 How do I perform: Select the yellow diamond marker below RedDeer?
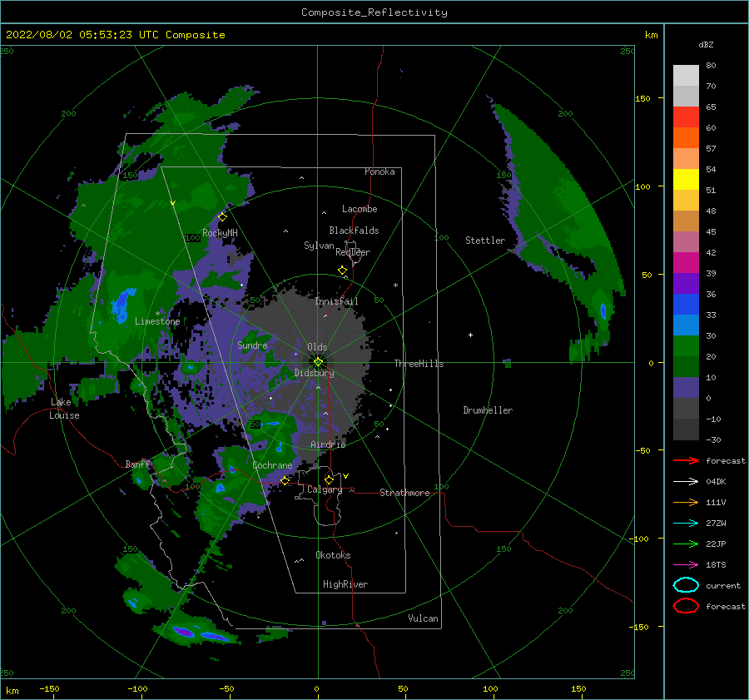click(x=343, y=271)
